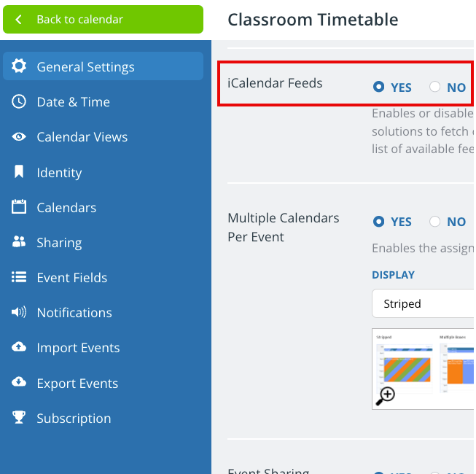Click the General Settings gear icon
The height and width of the screenshot is (474, 476).
pyautogui.click(x=19, y=66)
